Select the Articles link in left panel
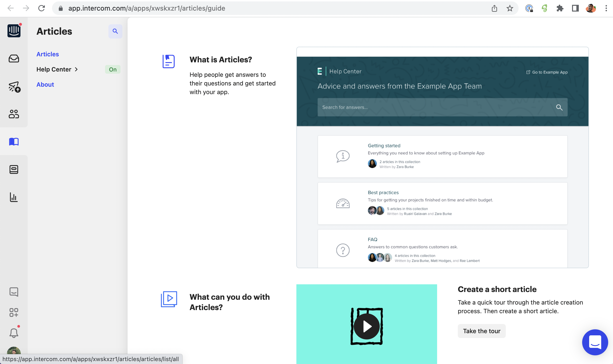The width and height of the screenshot is (613, 364). 48,54
